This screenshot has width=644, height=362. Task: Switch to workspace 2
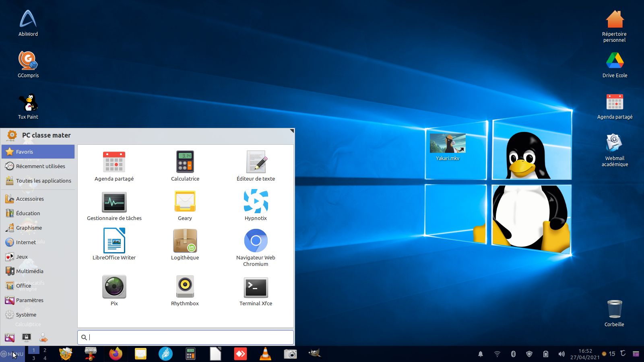tap(45, 350)
